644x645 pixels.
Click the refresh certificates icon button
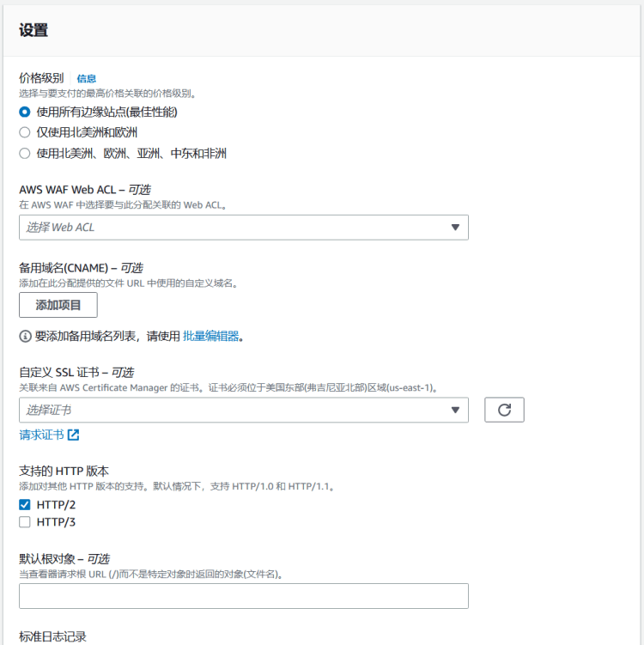coord(504,411)
